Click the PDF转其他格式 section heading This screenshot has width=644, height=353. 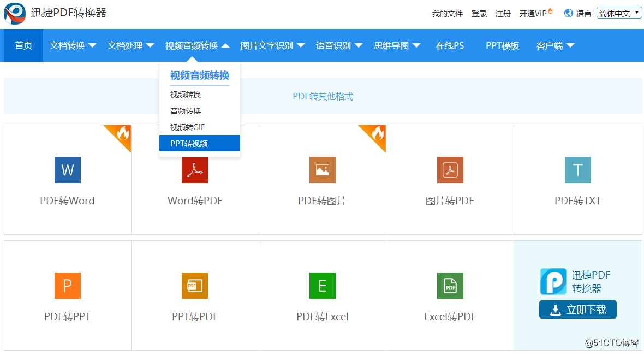coord(323,96)
